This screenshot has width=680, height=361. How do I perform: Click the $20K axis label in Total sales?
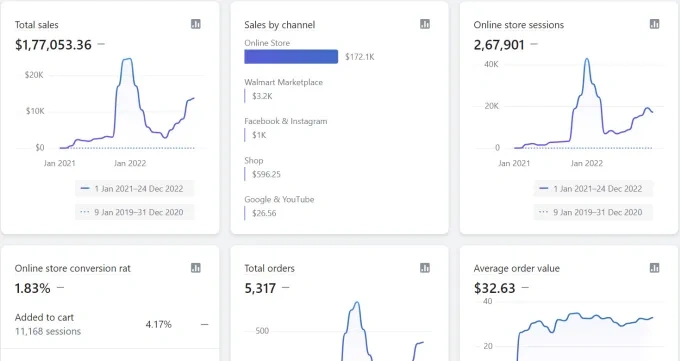(34, 75)
